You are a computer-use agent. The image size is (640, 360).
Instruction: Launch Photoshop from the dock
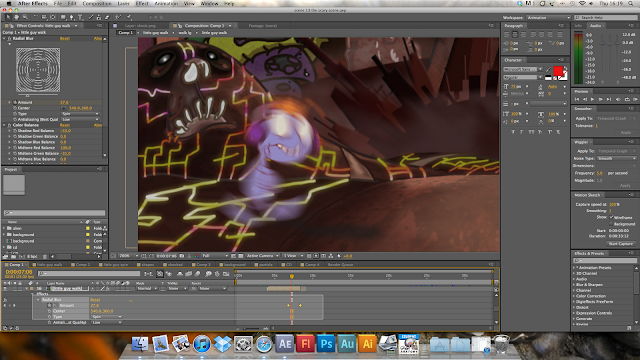pyautogui.click(x=326, y=344)
